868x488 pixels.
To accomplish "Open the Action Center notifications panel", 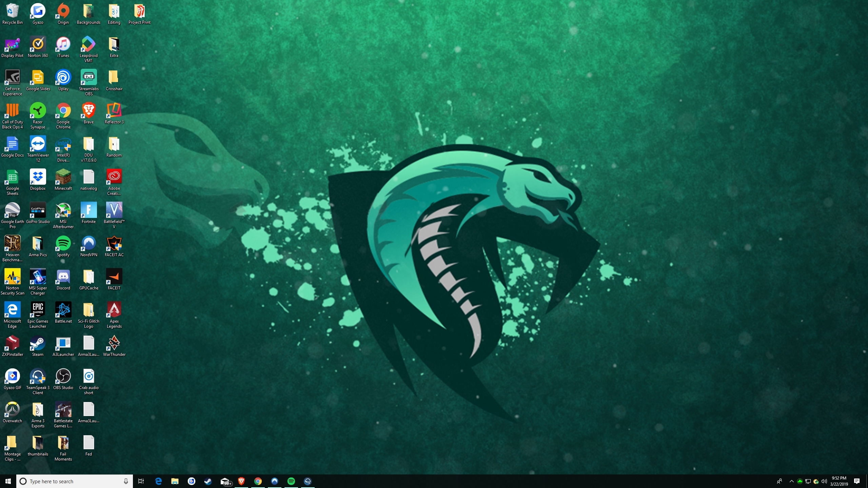I will coord(856,481).
